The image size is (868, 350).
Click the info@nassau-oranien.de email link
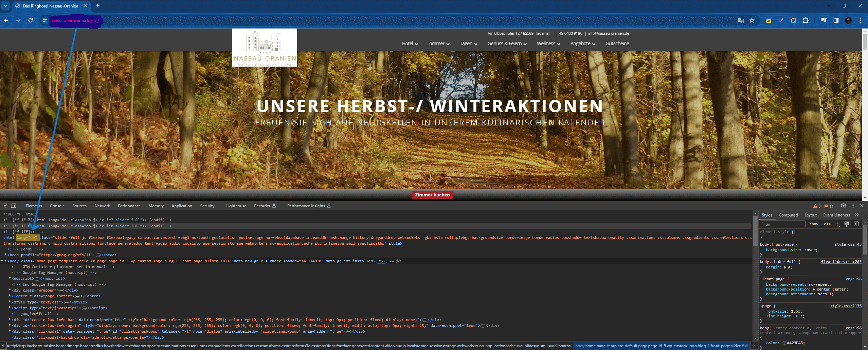click(x=609, y=33)
